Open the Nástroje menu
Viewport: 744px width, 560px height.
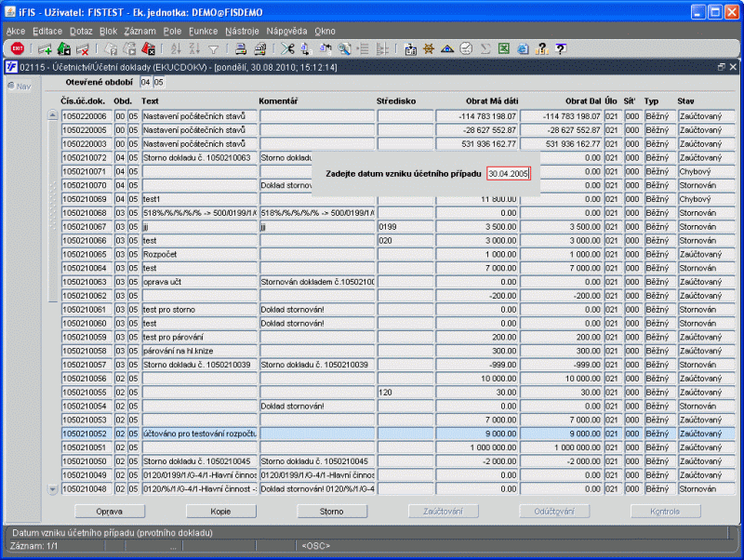pyautogui.click(x=242, y=31)
